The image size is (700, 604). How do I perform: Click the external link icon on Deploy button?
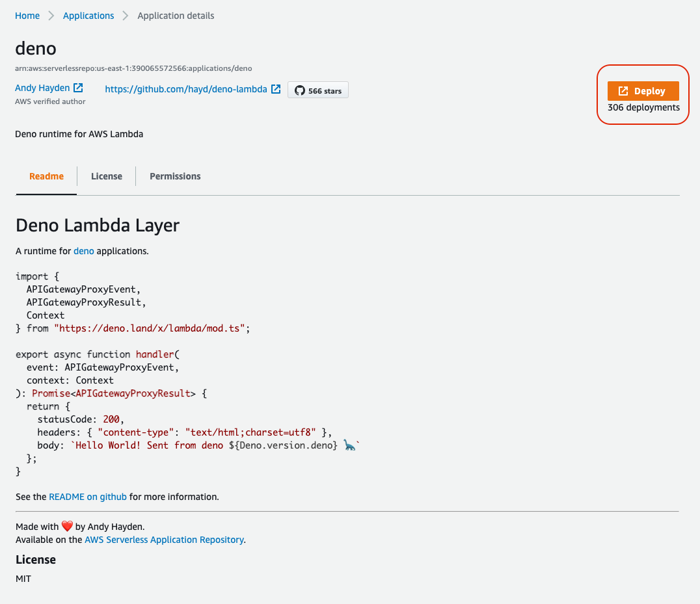point(623,91)
